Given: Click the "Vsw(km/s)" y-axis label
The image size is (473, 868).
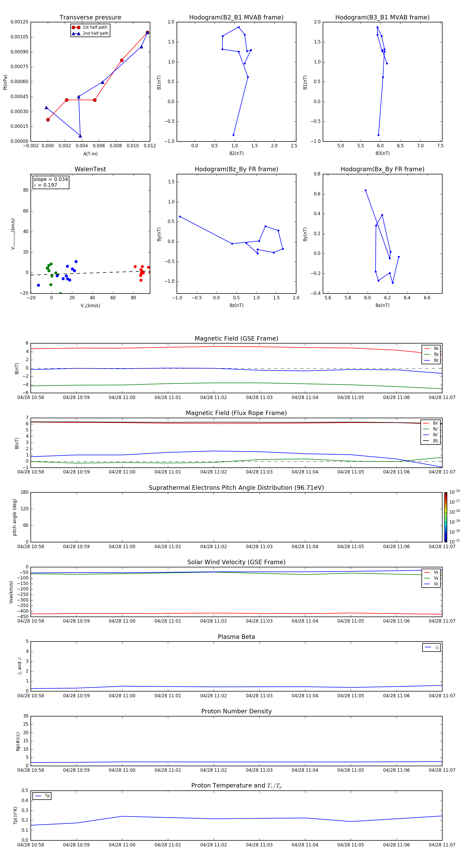Looking at the screenshot, I should point(11,592).
